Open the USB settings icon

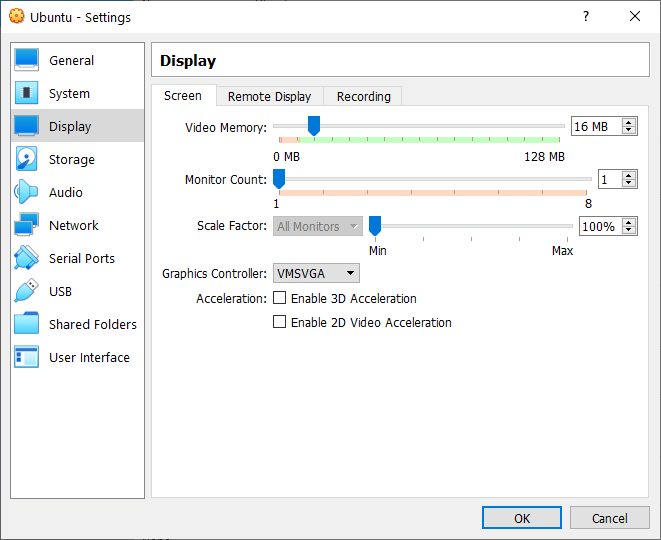(27, 291)
